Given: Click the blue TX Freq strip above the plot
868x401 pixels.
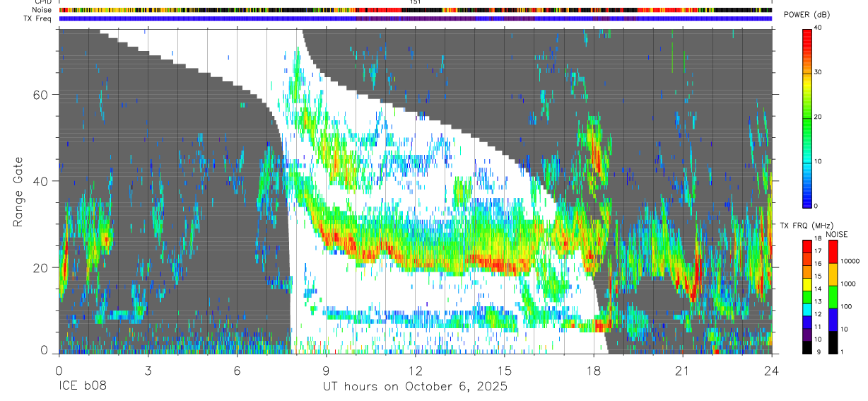Looking at the screenshot, I should pos(416,18).
